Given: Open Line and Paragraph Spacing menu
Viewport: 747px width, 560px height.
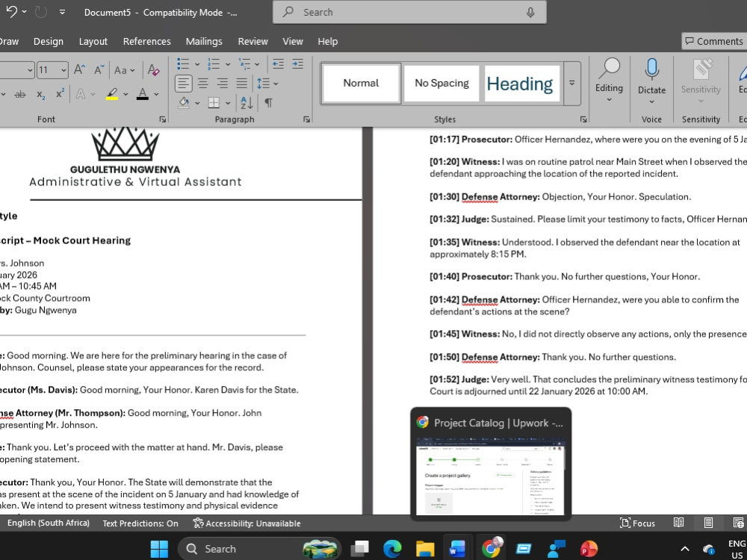Looking at the screenshot, I should coord(267,84).
